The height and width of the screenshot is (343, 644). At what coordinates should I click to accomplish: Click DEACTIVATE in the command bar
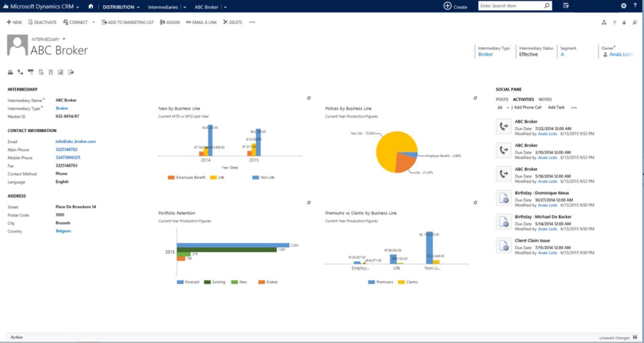tap(42, 22)
